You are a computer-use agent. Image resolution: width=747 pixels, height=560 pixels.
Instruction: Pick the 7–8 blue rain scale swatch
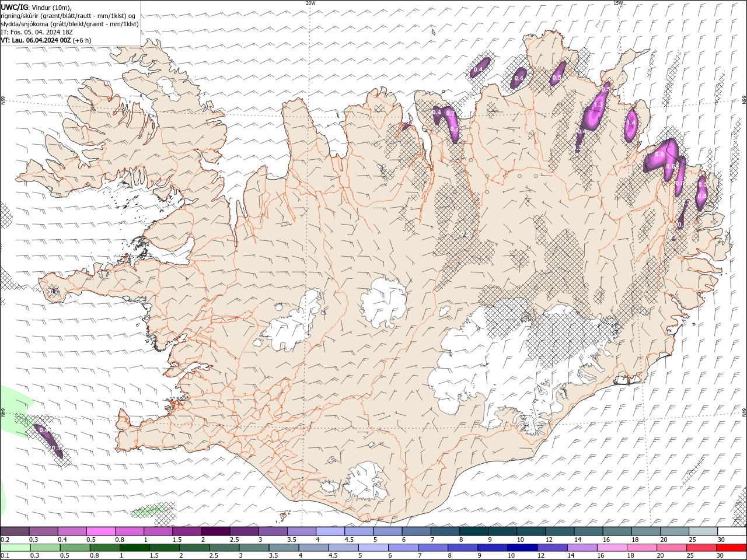pyautogui.click(x=432, y=548)
